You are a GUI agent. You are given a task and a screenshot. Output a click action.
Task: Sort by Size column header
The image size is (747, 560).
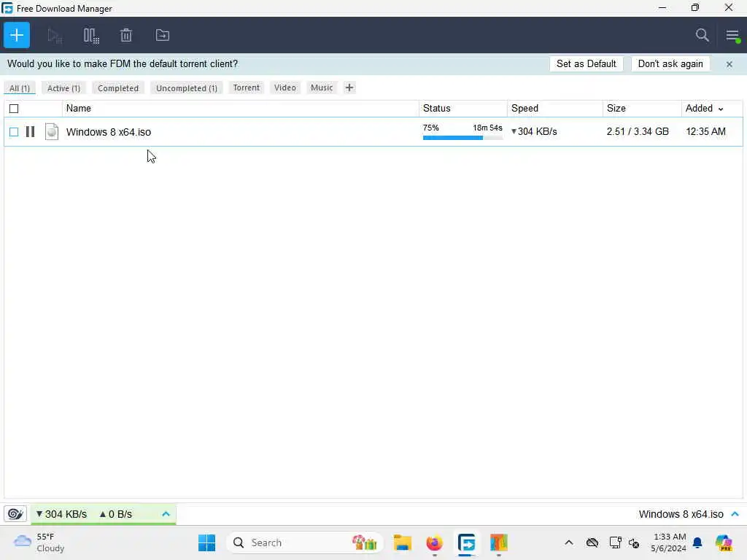tap(642, 109)
